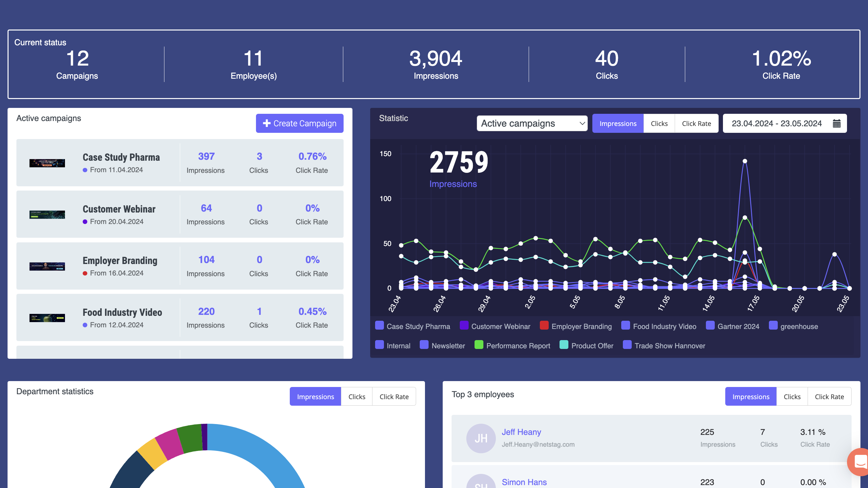Switch to the Clicks tab in Statistic panel
868x488 pixels.
[x=659, y=123]
